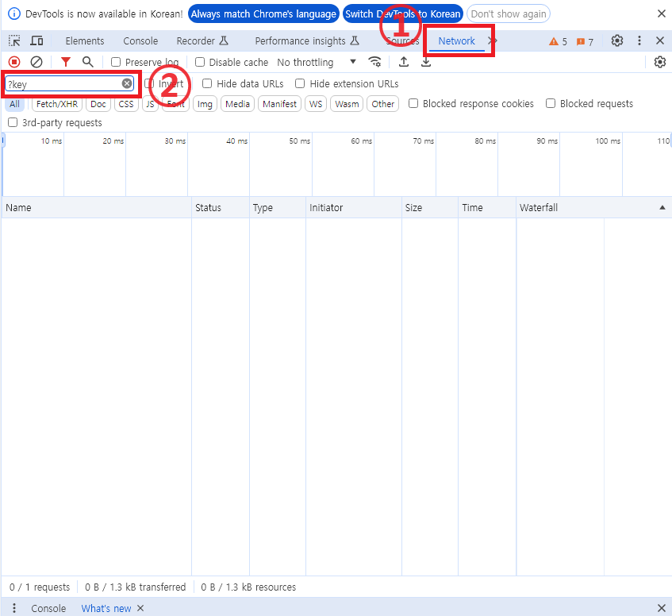The image size is (672, 616).
Task: Filter by Manifest requests
Action: pos(279,104)
